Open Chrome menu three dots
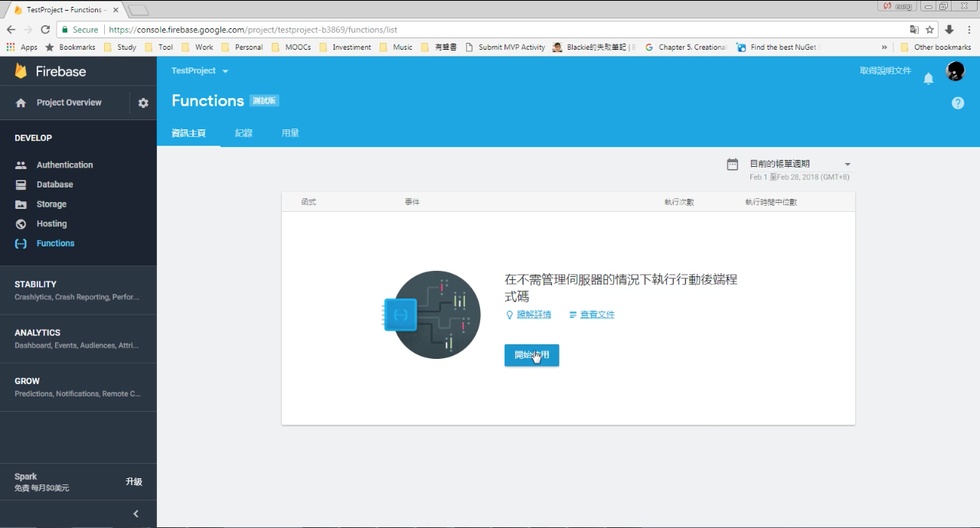The image size is (980, 528). (968, 30)
